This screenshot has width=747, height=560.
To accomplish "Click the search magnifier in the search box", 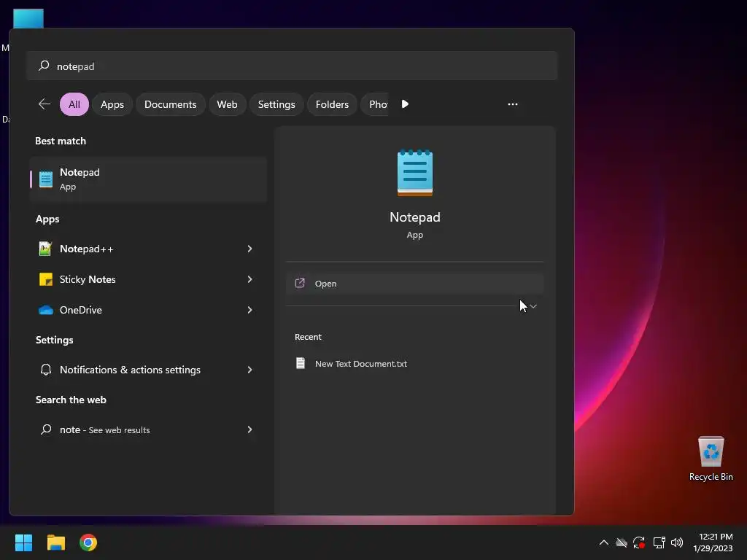I will pyautogui.click(x=44, y=66).
